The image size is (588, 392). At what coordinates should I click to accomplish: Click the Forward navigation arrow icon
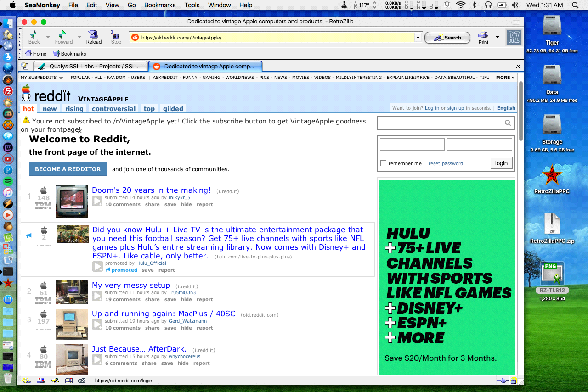tap(63, 34)
